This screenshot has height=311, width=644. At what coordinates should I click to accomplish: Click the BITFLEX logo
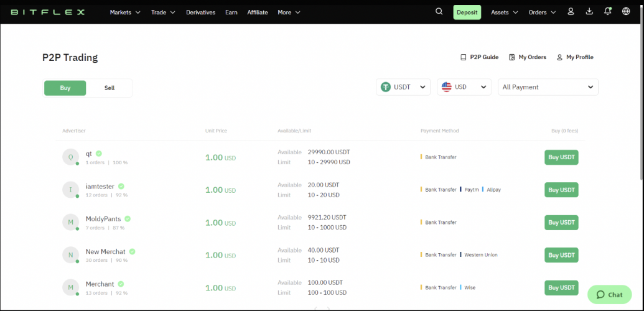48,12
